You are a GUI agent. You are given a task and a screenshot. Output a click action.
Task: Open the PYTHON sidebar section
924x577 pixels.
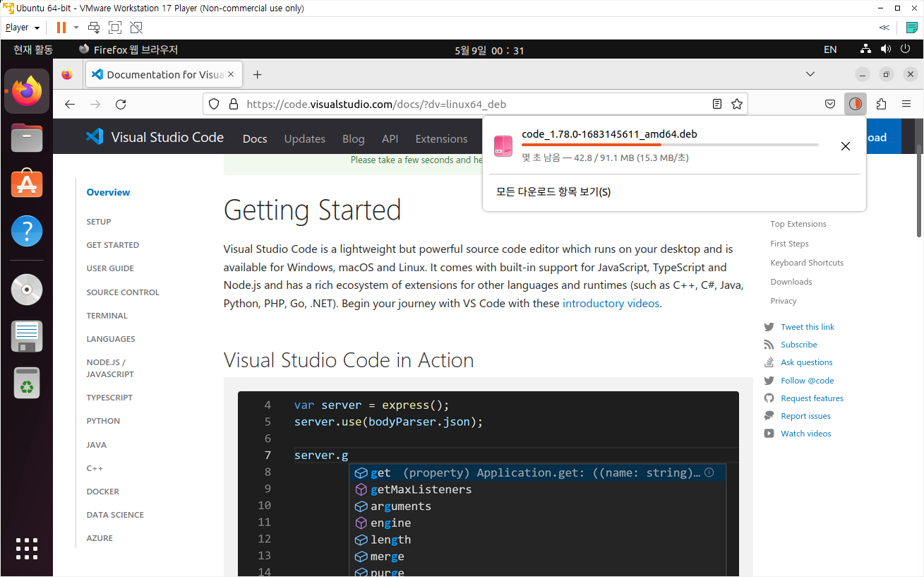pos(103,421)
